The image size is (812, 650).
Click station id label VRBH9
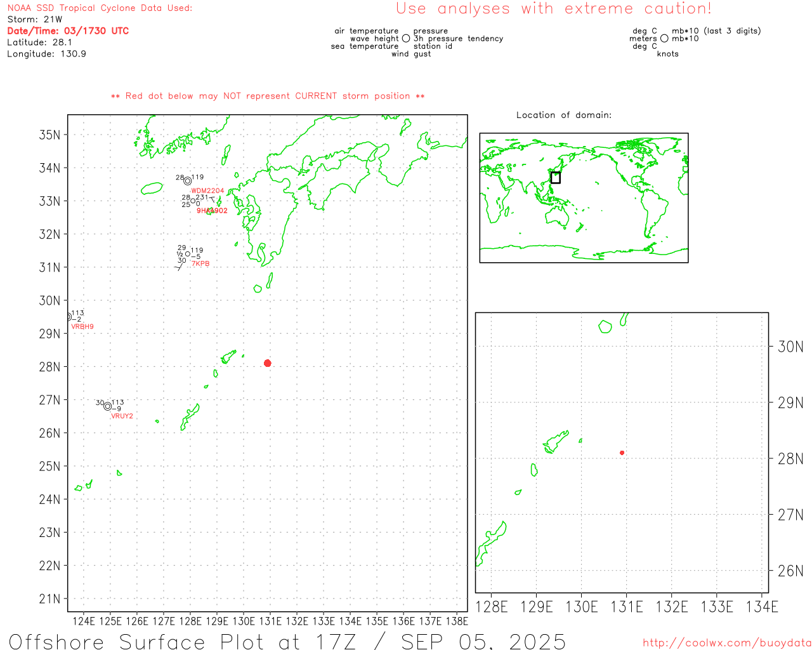[x=82, y=326]
